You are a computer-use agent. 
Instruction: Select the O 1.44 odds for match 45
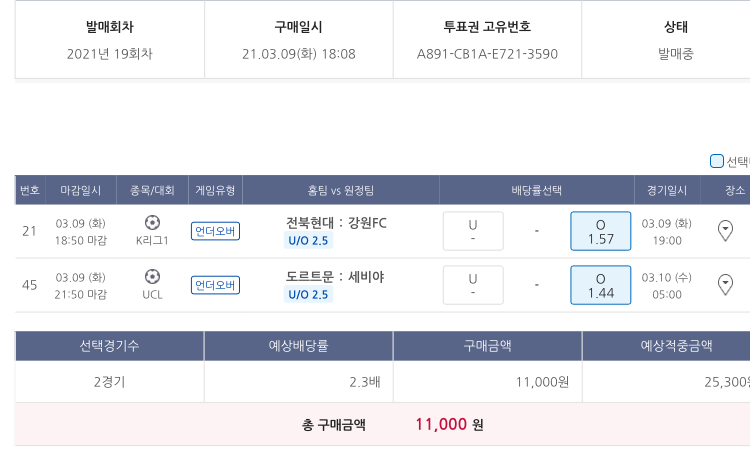[x=600, y=285]
